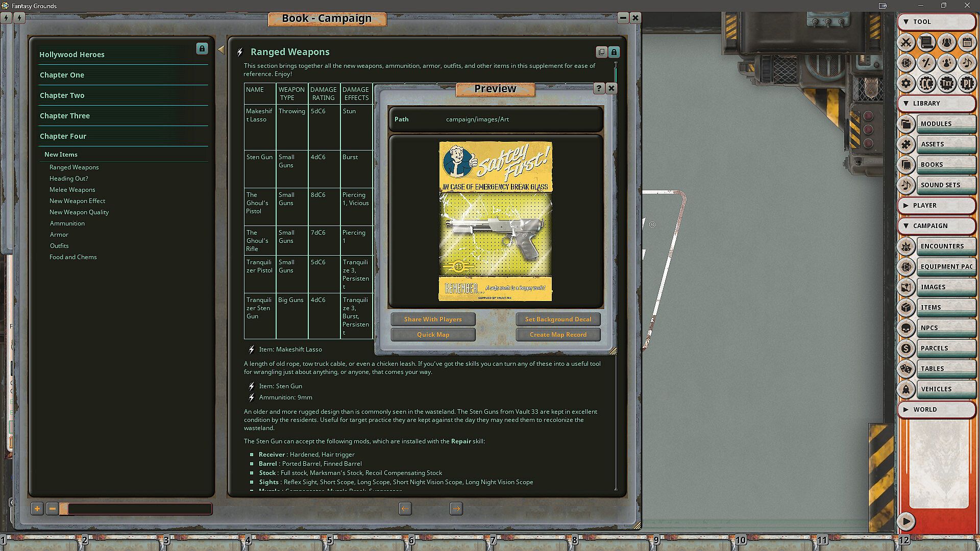Click the Share With Players button

click(433, 319)
